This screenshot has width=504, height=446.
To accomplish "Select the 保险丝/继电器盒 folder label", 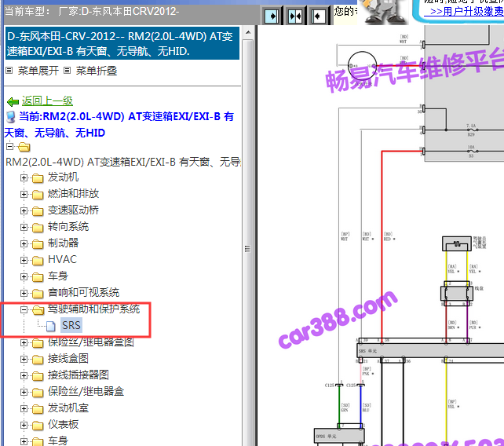I will coord(86,391).
